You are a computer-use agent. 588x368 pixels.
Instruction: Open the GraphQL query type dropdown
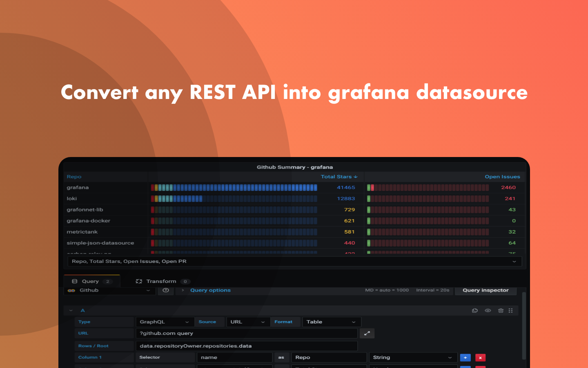165,322
